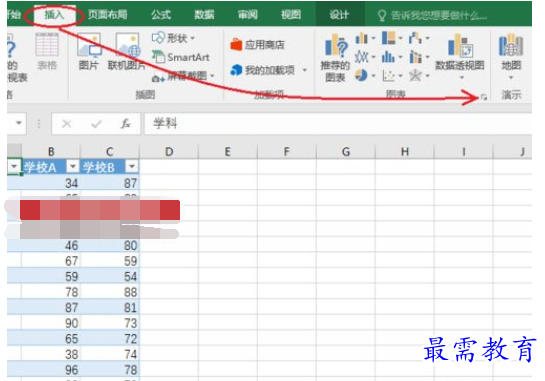Click the formula bar showing 学科

[x=338, y=123]
